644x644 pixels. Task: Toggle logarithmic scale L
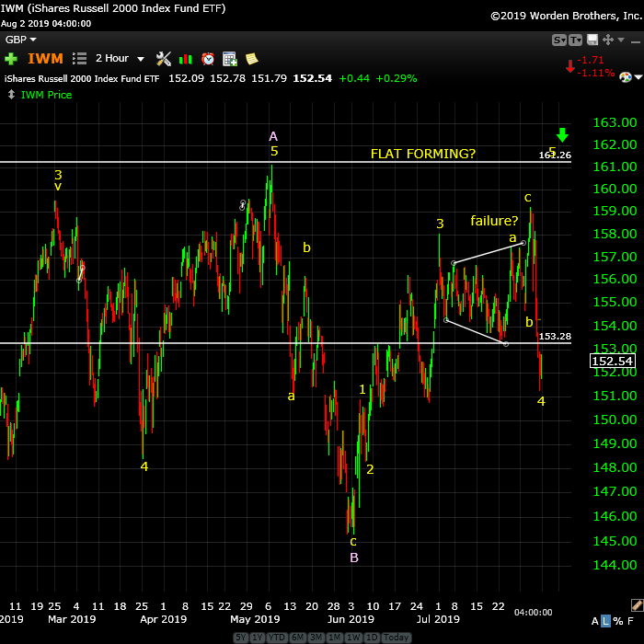click(605, 621)
